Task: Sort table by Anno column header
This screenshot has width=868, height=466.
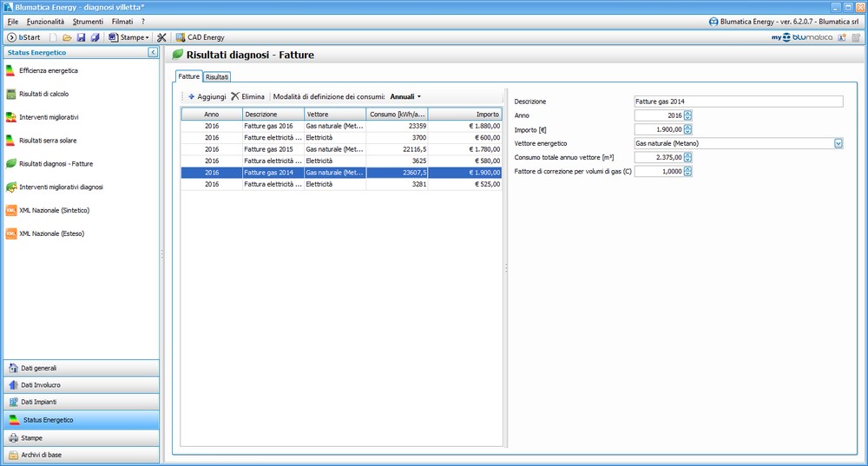Action: coord(212,114)
